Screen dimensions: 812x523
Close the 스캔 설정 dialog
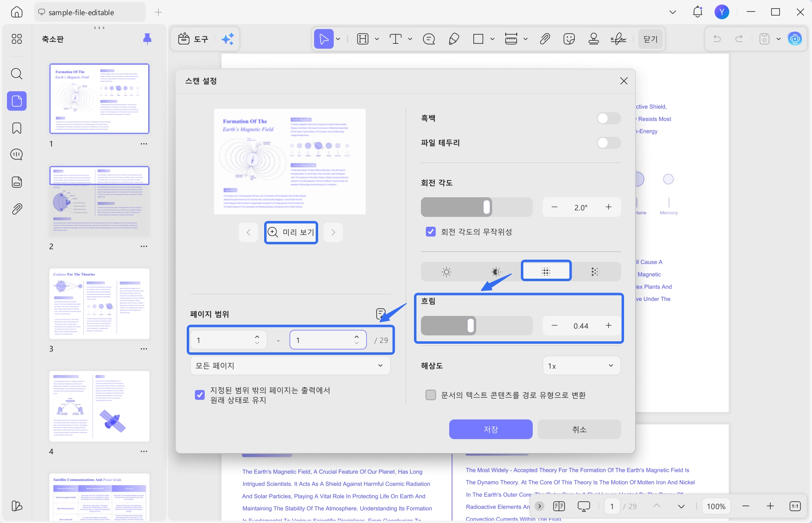coord(624,81)
